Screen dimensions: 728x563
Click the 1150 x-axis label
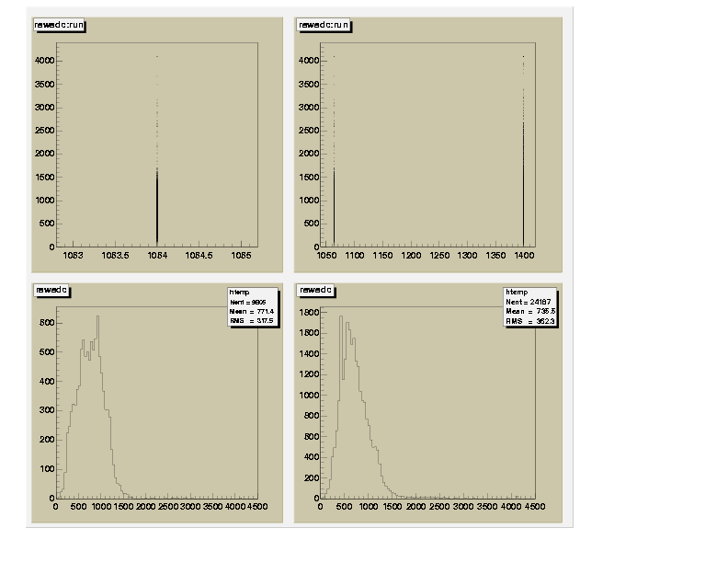(x=382, y=256)
